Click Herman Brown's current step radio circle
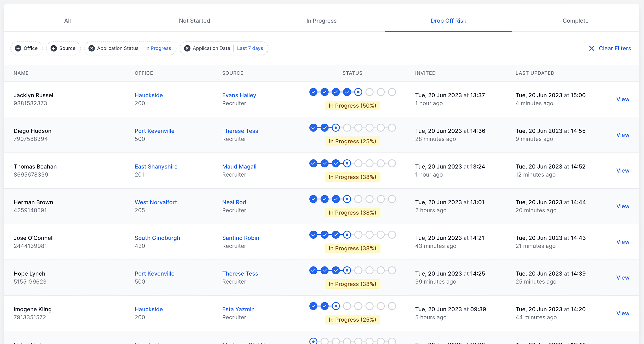Screen dimensions: 644x344 click(x=347, y=199)
